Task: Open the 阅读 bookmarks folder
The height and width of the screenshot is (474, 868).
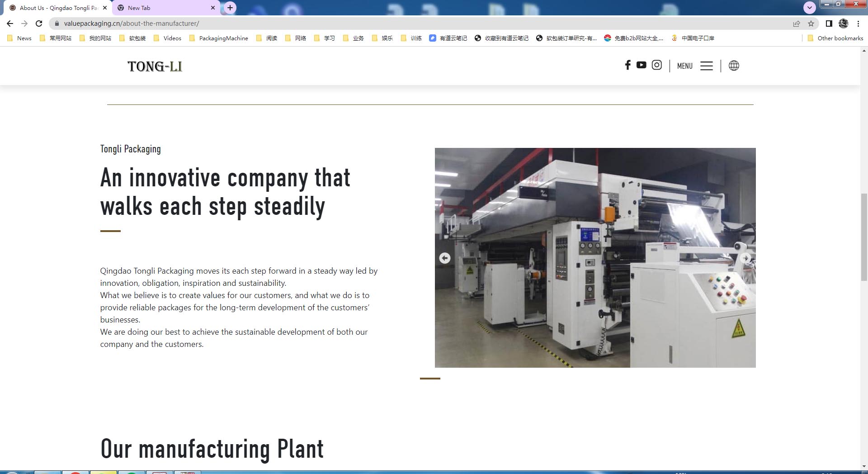Action: point(267,38)
